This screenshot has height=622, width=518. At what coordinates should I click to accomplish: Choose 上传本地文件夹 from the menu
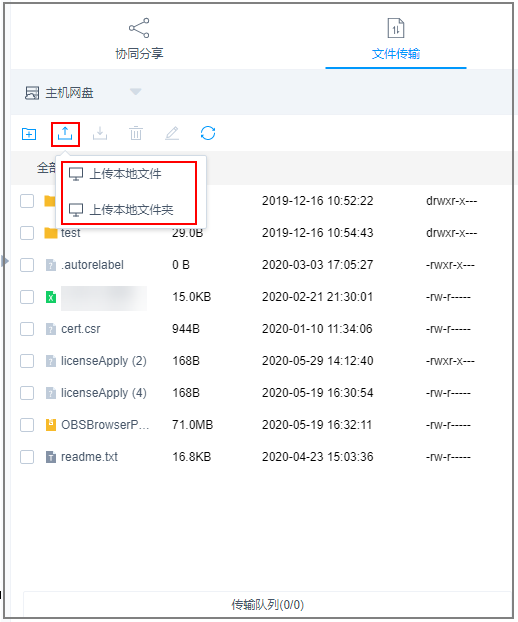click(x=121, y=210)
